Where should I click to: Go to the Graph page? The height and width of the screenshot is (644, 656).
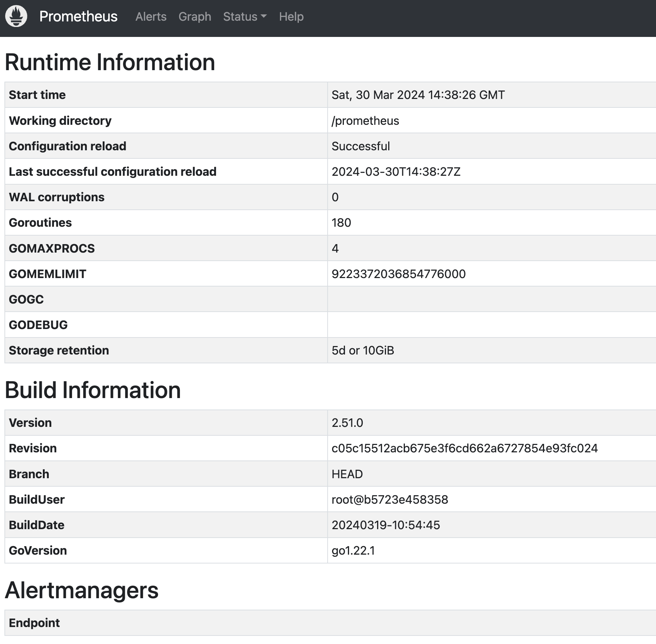(x=195, y=17)
